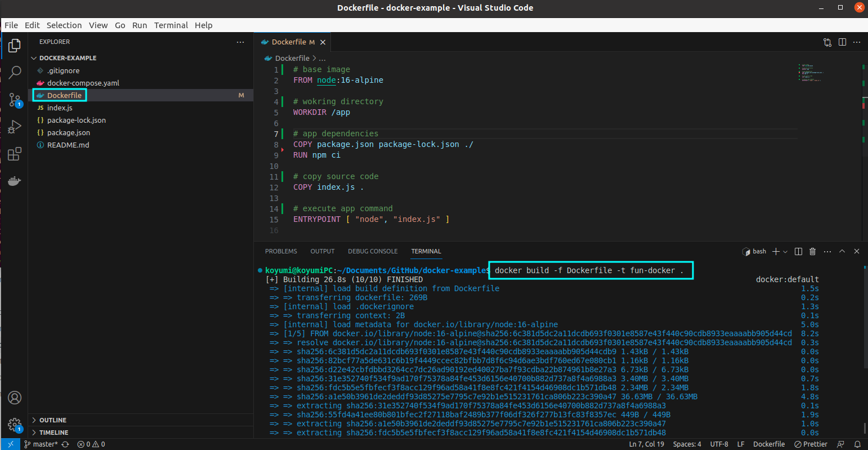Open feedback icon in status bar
The width and height of the screenshot is (868, 450).
coord(841,444)
